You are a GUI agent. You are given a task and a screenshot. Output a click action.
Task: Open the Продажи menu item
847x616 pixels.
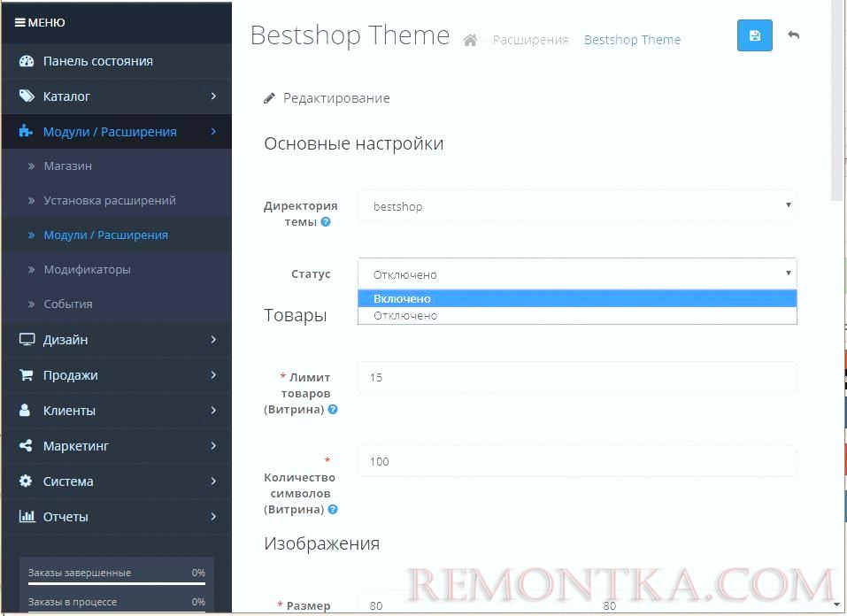point(117,375)
